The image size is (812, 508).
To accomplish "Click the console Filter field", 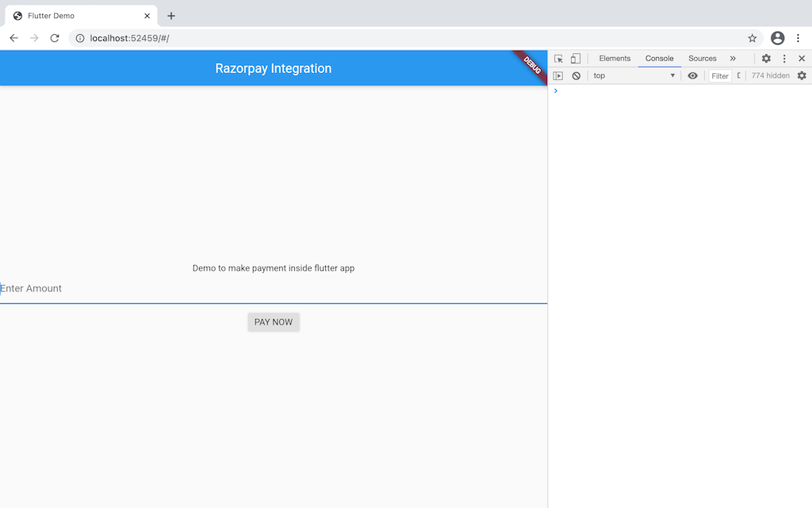I will (x=720, y=75).
